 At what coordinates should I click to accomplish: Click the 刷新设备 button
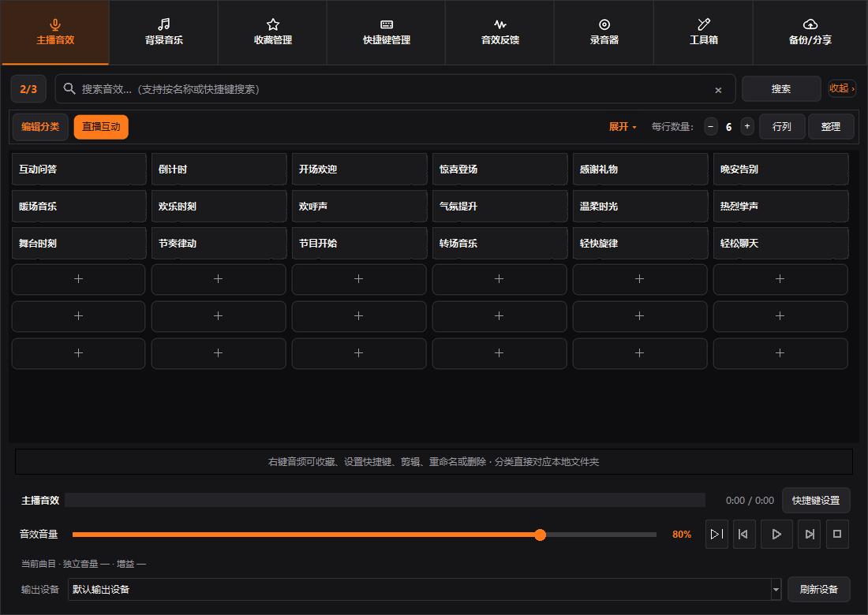[819, 590]
